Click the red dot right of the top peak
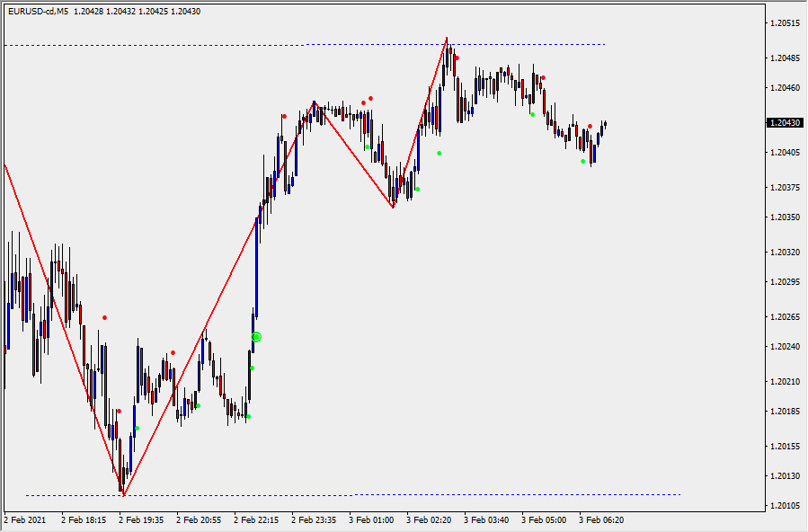The height and width of the screenshot is (532, 808). pos(457,58)
